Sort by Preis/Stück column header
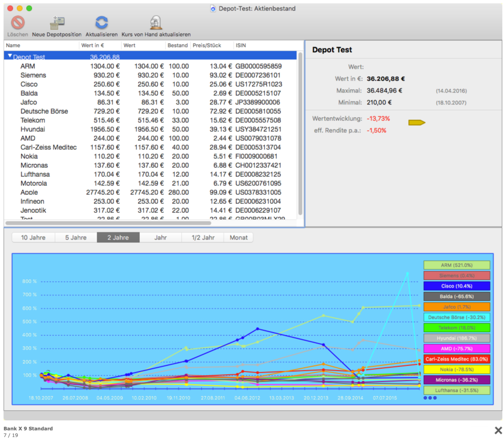 tap(212, 45)
